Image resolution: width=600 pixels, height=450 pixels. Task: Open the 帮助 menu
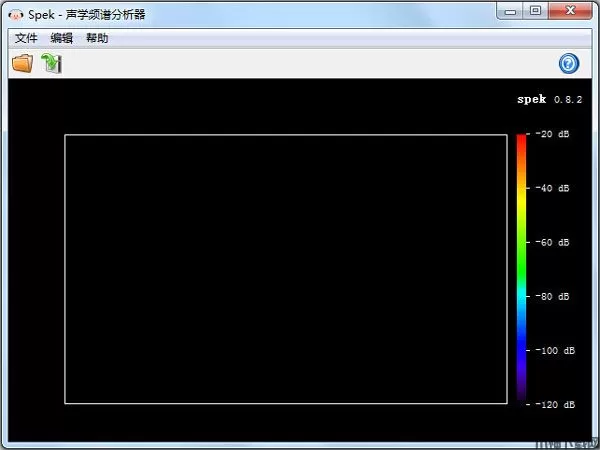click(x=97, y=38)
